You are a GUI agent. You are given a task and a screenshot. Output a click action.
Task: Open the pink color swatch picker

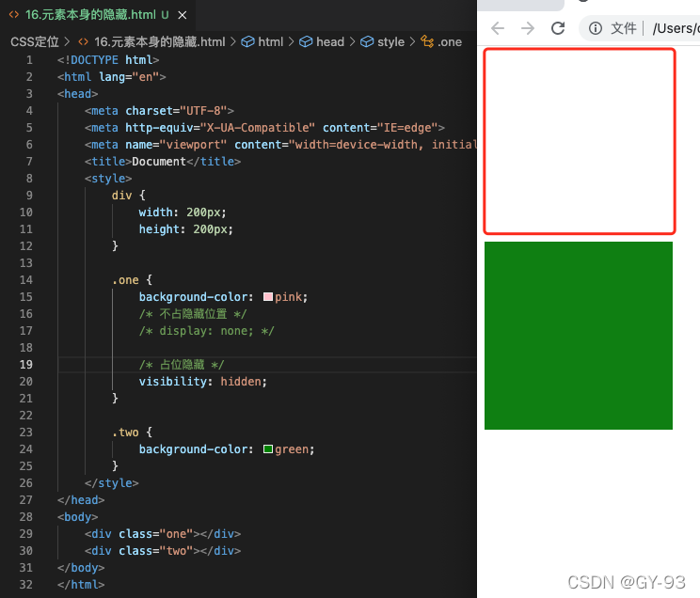pyautogui.click(x=268, y=297)
